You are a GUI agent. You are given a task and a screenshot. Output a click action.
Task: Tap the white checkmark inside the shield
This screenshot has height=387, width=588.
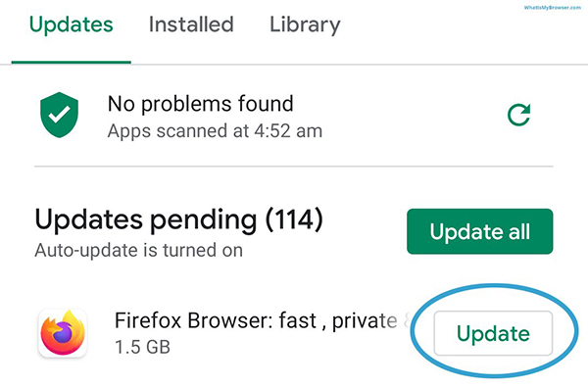click(x=59, y=114)
